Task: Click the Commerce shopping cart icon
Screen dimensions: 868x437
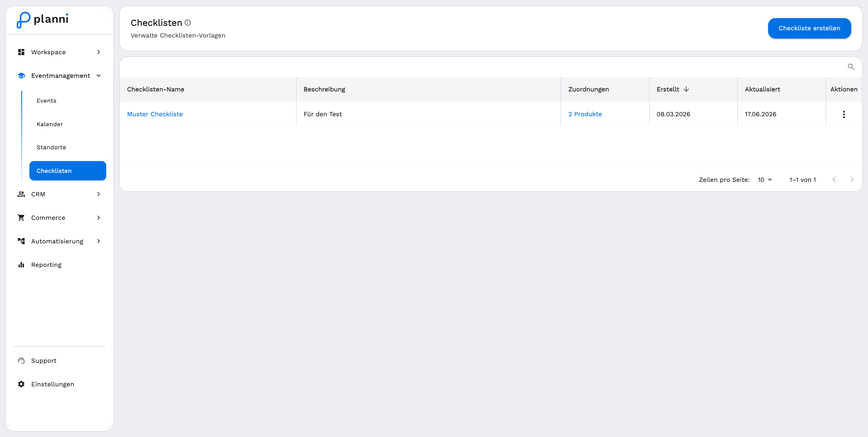Action: [21, 218]
